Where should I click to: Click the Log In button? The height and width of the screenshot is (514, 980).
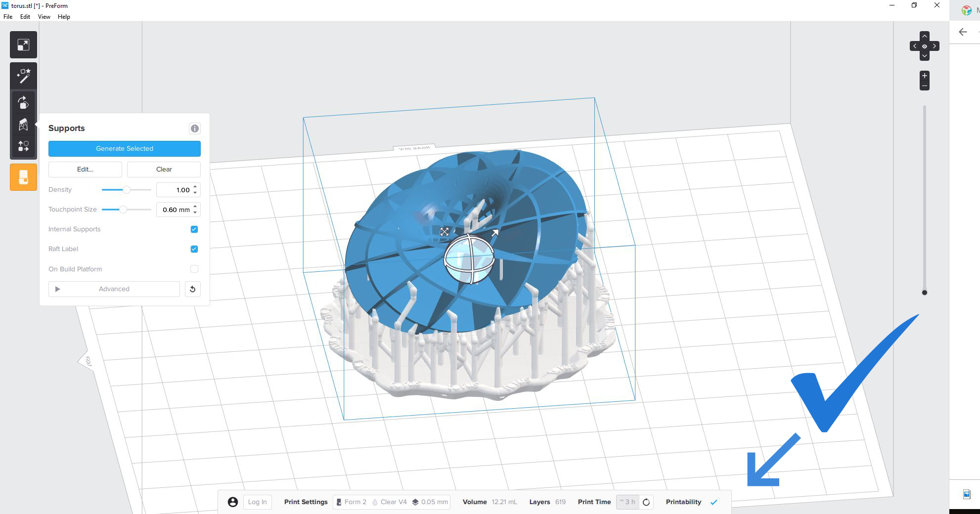coord(257,502)
